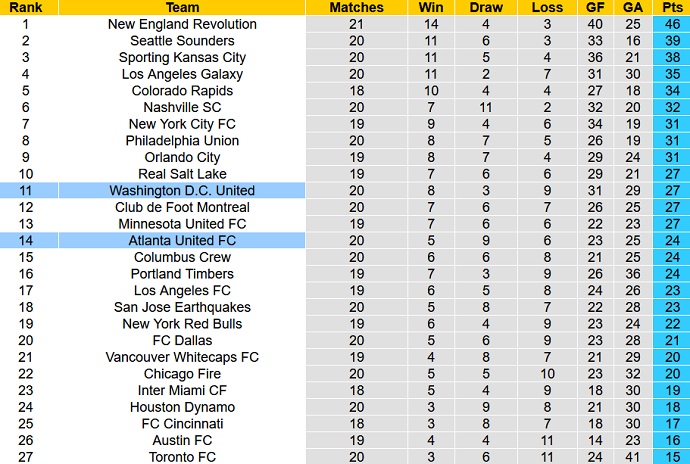Viewport: 690px width, 464px height.
Task: Open the Vancouver Whitecaps FC entry
Action: (x=181, y=357)
